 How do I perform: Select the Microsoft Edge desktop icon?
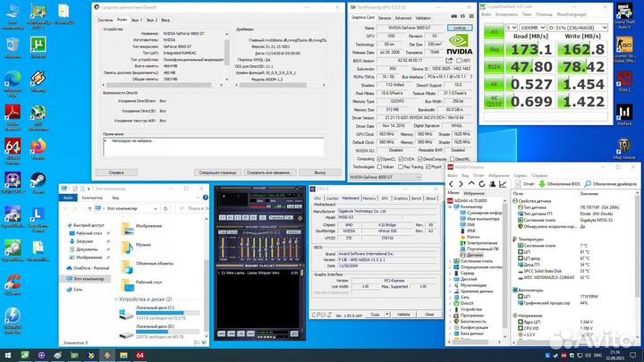tap(13, 84)
